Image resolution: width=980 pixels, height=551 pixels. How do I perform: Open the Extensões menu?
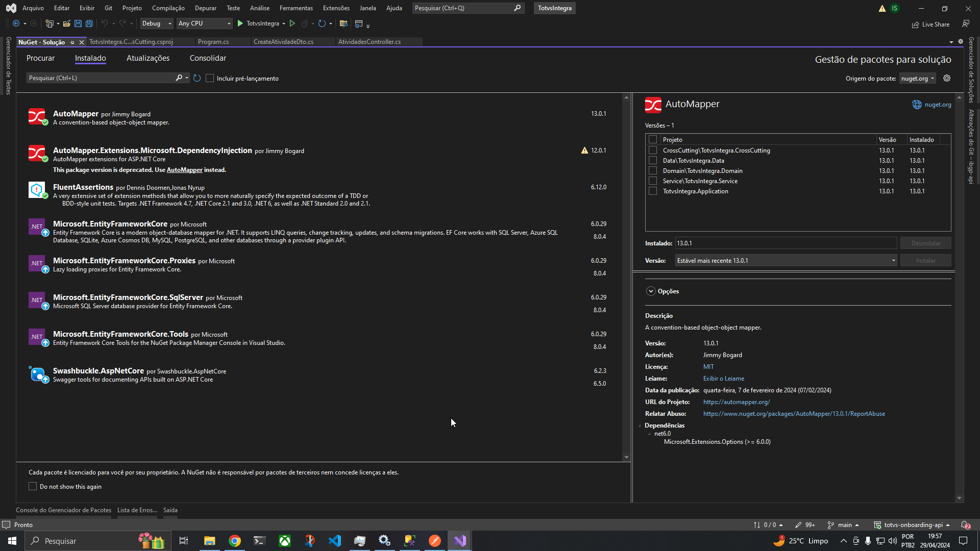click(336, 8)
